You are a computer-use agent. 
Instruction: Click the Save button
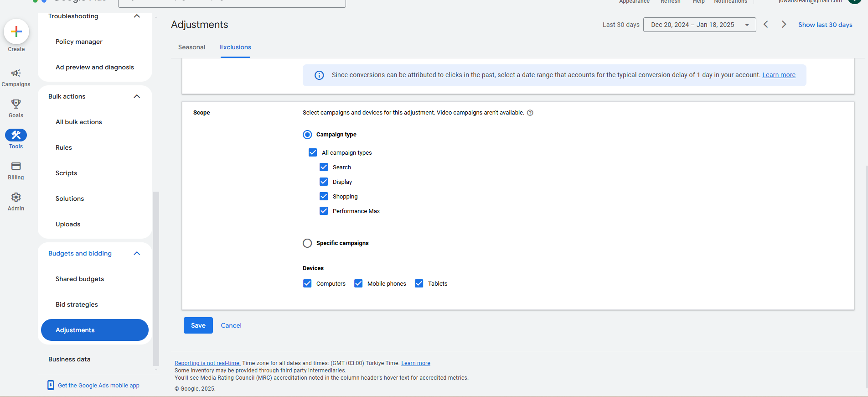pos(198,325)
